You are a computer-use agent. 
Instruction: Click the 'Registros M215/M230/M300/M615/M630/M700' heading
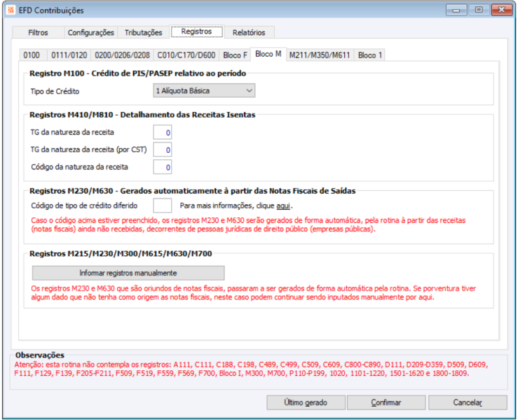pyautogui.click(x=121, y=253)
